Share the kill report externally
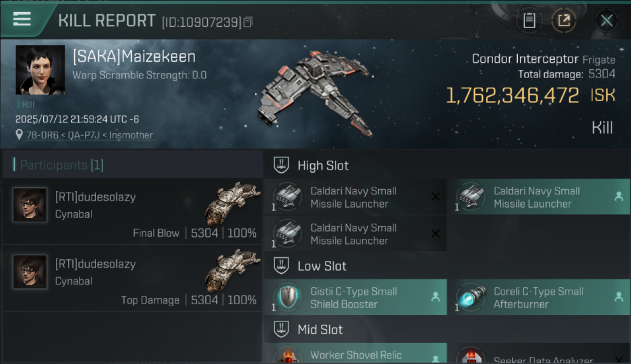The height and width of the screenshot is (364, 631). 564,20
